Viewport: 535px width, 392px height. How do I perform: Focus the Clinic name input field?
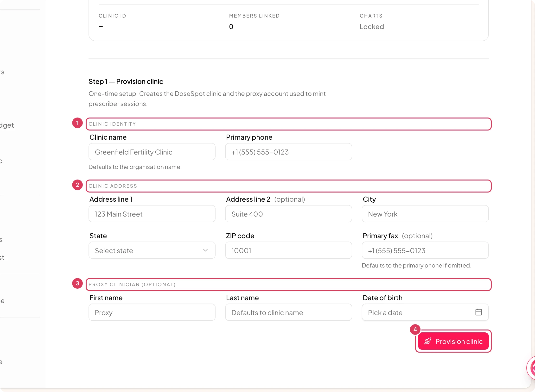pyautogui.click(x=152, y=152)
